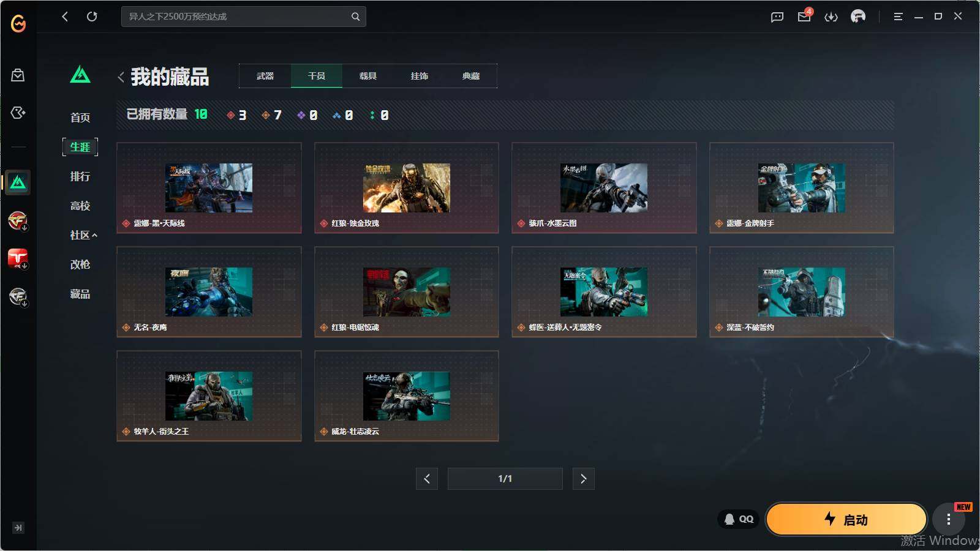Image resolution: width=980 pixels, height=551 pixels.
Task: Open the 威龙-壮志凌云 operator card
Action: [407, 396]
